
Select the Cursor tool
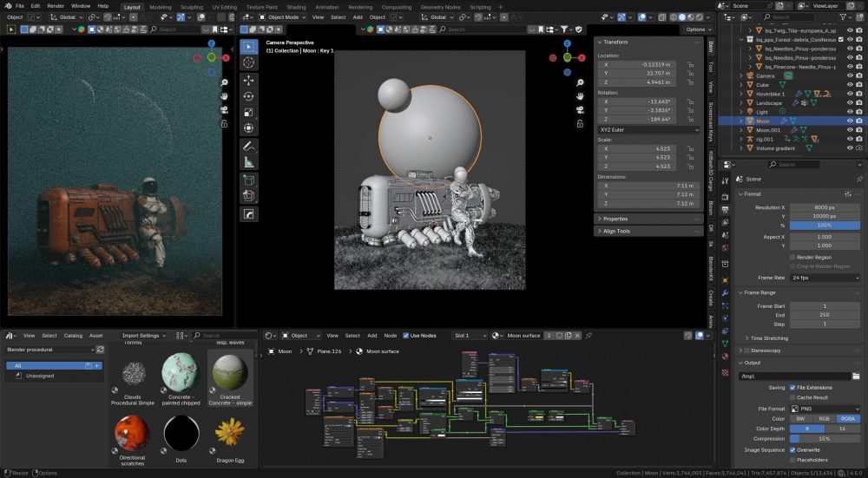pos(248,62)
